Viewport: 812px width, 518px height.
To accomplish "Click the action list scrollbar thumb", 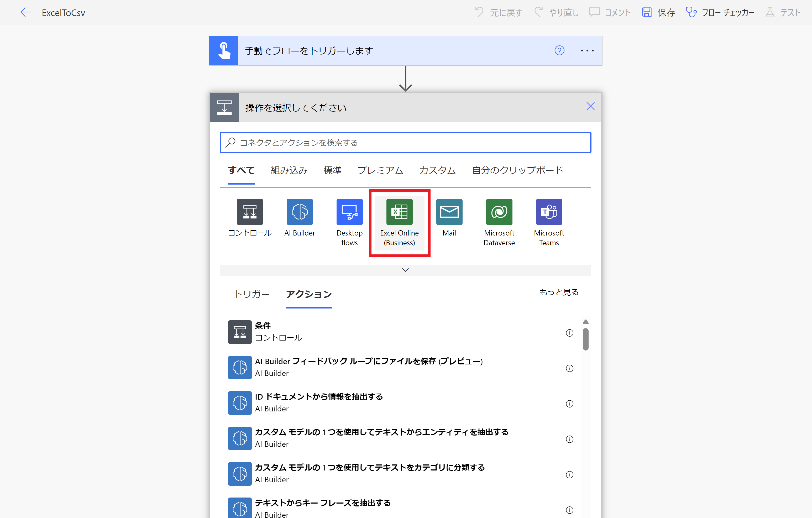I will pyautogui.click(x=586, y=339).
